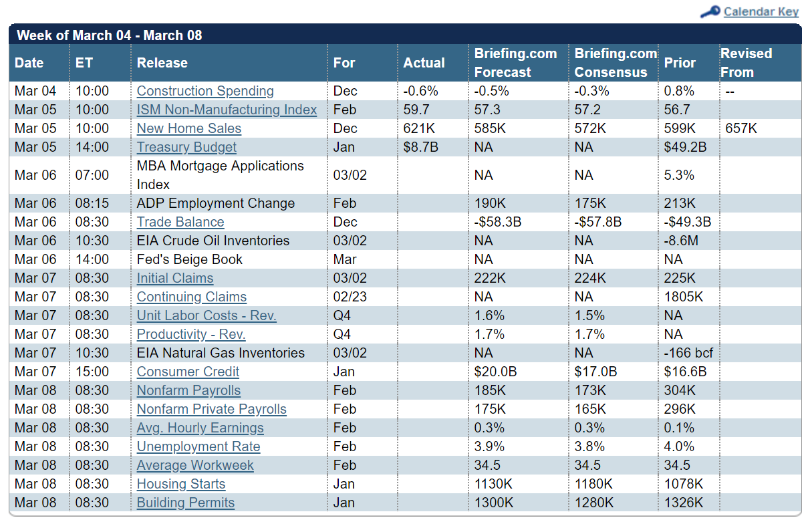Click the key icon beside Calendar Key

click(x=710, y=12)
